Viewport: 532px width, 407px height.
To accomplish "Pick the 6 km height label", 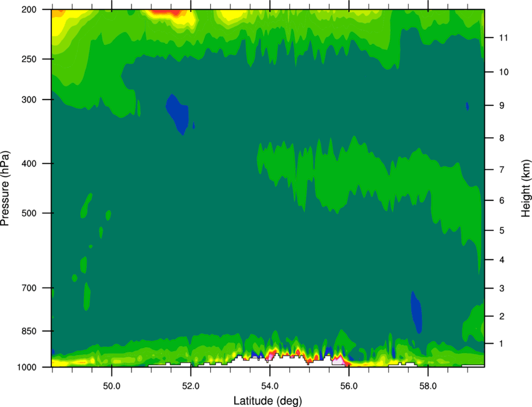I will 502,200.
